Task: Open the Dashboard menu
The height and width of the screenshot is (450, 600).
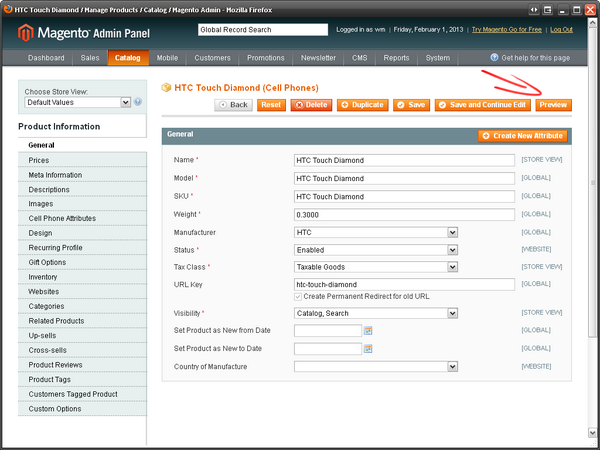Action: tap(46, 58)
